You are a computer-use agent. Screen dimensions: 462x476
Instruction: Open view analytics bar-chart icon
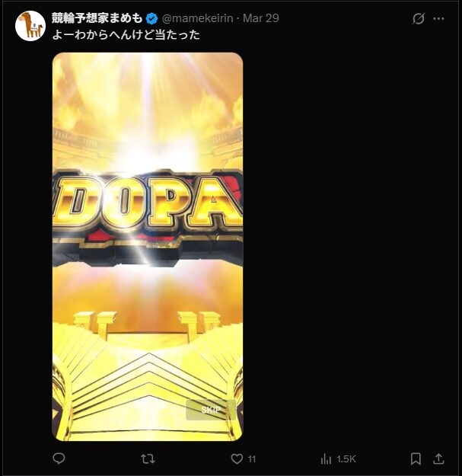(326, 458)
